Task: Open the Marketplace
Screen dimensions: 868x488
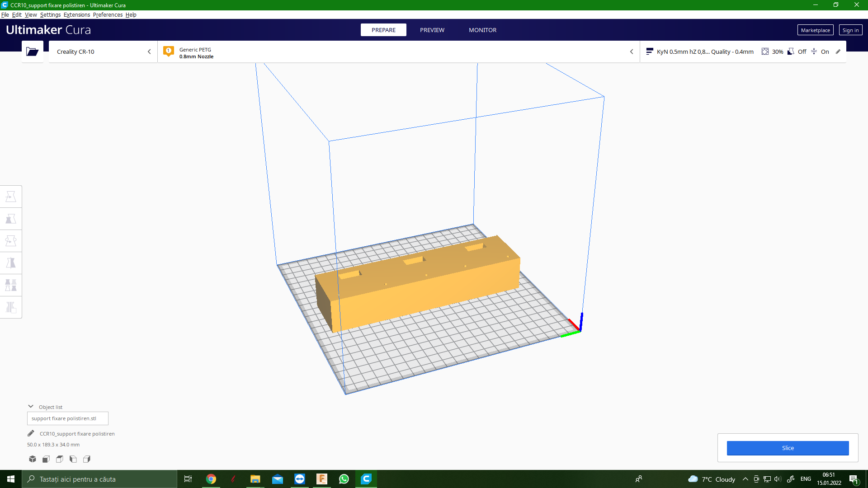Action: pos(815,30)
